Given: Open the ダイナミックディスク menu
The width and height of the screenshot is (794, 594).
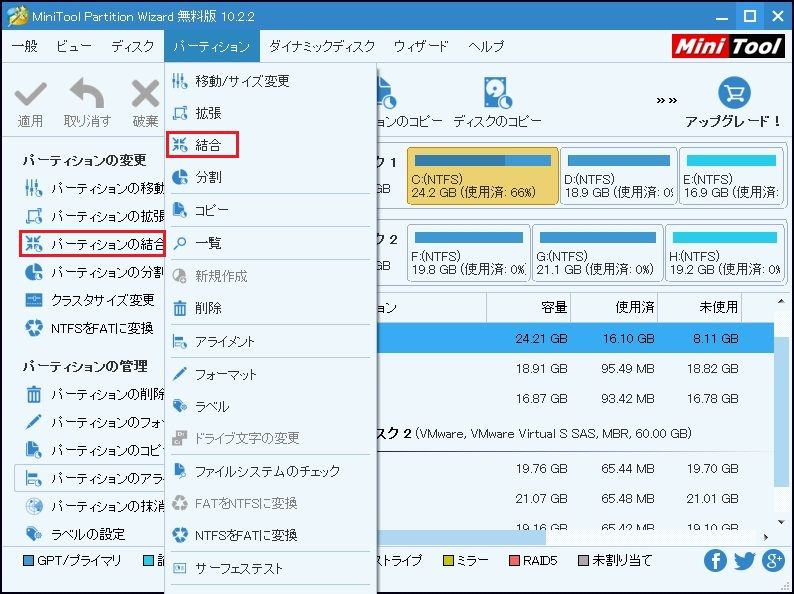Looking at the screenshot, I should coord(322,46).
